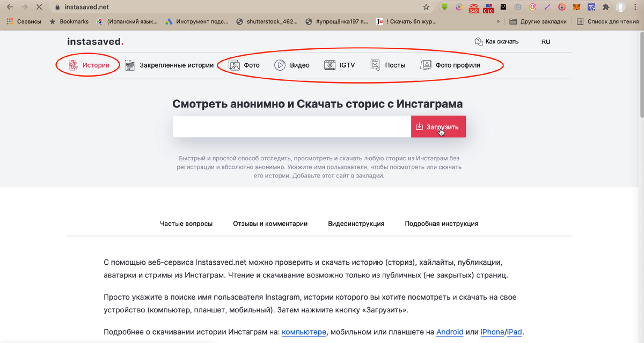Open the Закрепленные истории tab
The width and height of the screenshot is (644, 343).
(169, 65)
